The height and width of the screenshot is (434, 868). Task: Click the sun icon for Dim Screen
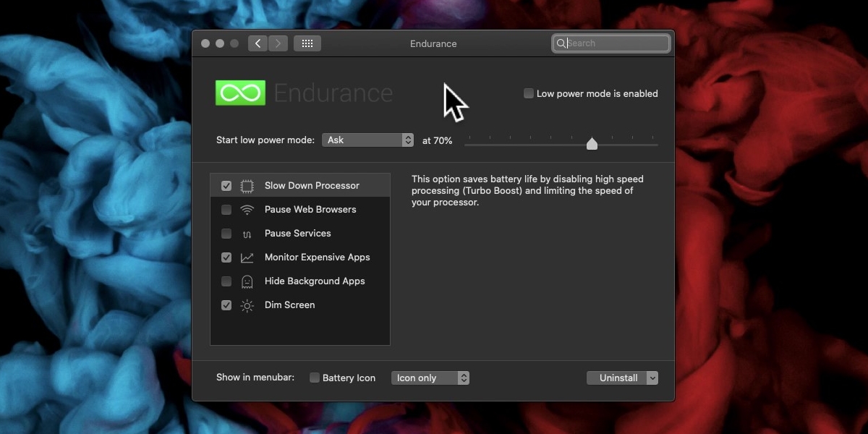(247, 305)
